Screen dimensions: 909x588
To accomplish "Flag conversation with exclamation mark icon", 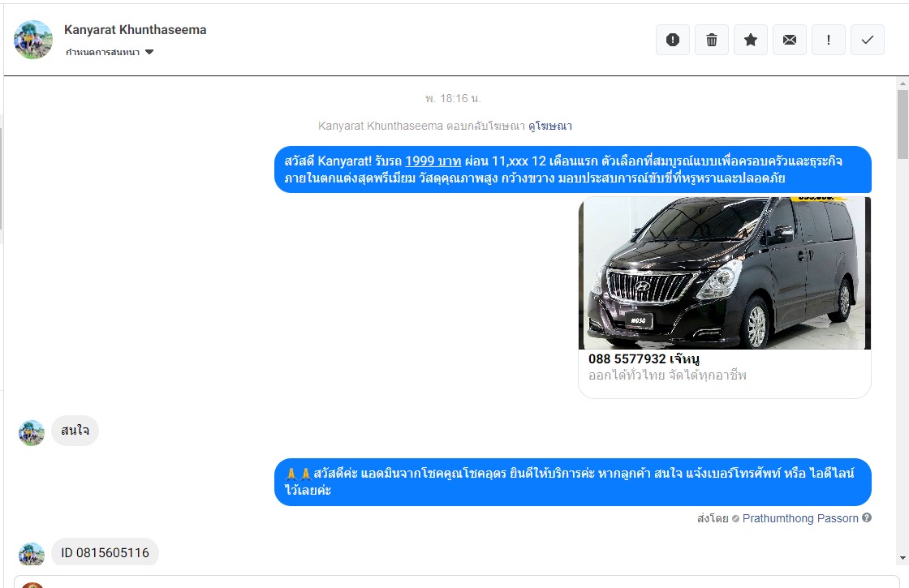I will (829, 40).
